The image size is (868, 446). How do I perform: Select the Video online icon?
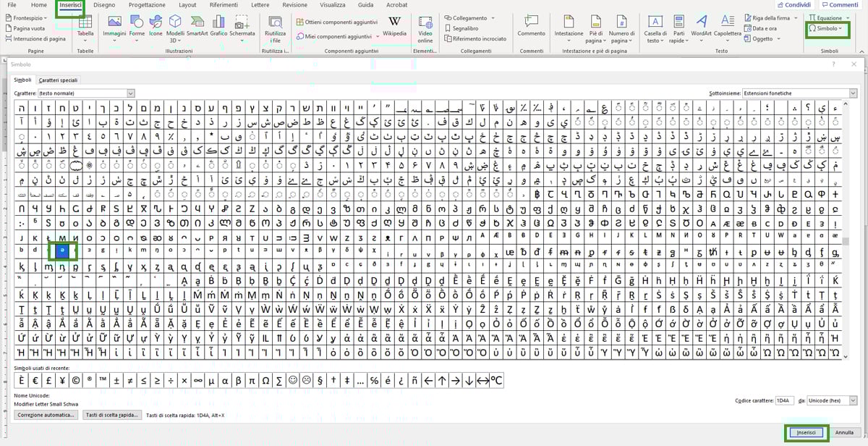425,26
